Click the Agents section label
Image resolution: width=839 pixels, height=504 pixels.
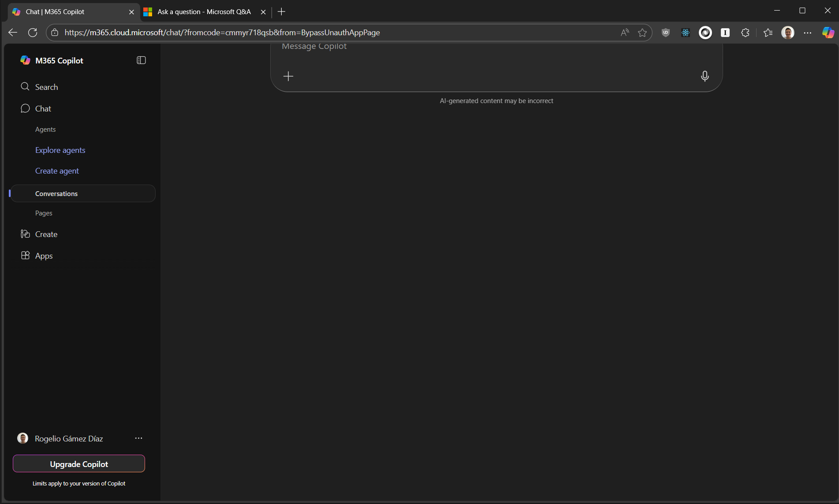[x=45, y=129]
